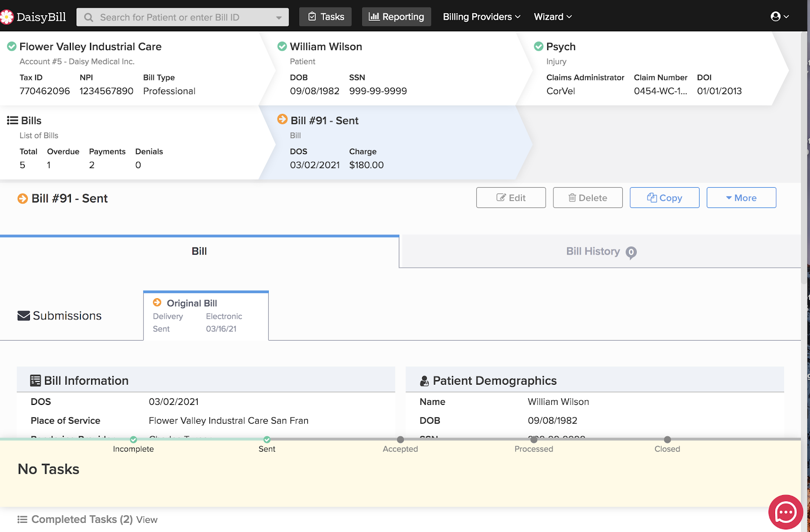
Task: Click Place of Service value Flower Valley Industral Care
Action: click(x=228, y=421)
